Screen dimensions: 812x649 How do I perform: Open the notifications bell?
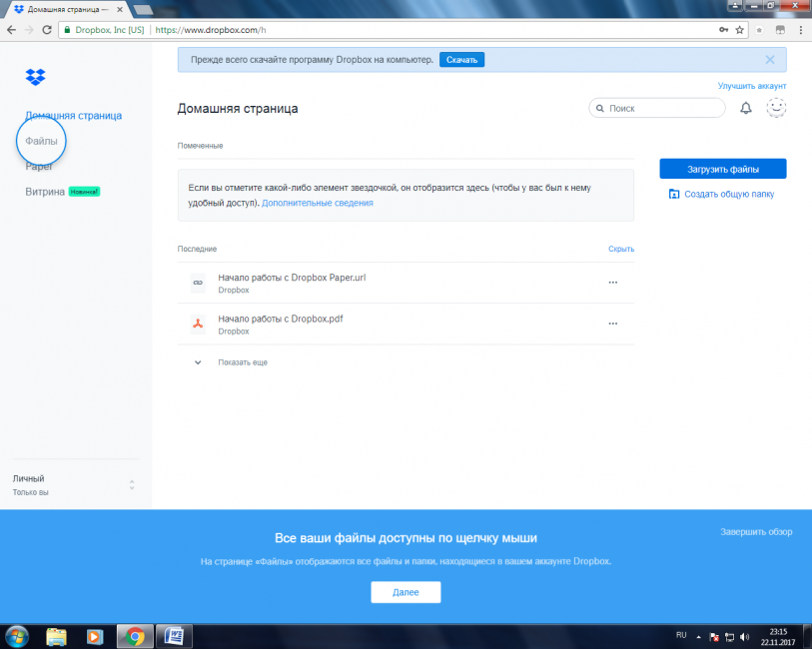[745, 108]
